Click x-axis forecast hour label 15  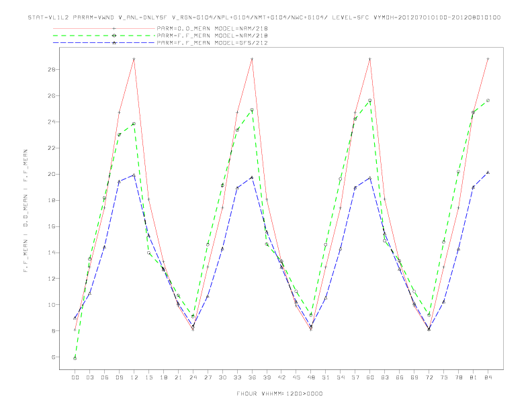coord(149,377)
